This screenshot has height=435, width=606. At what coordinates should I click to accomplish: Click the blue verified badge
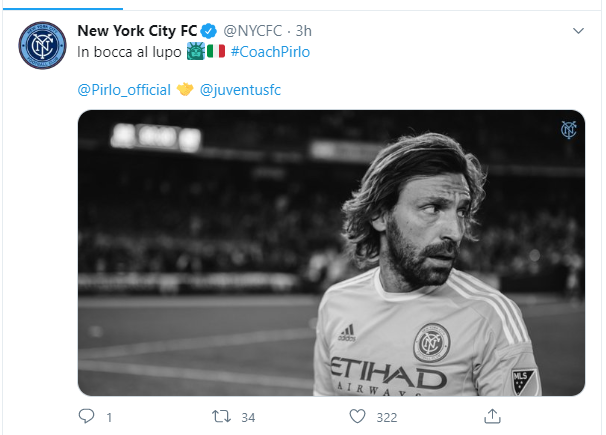pos(209,31)
